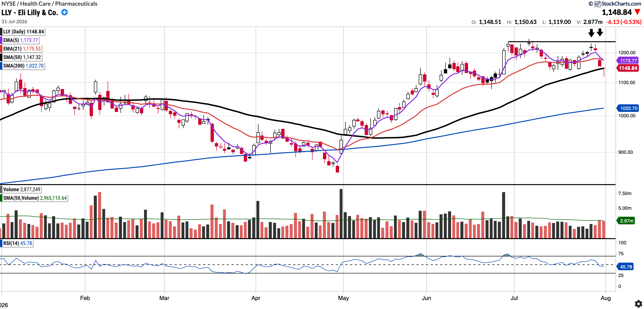The height and width of the screenshot is (309, 644).
Task: Click the Apr label on the time axis
Action: (x=256, y=298)
